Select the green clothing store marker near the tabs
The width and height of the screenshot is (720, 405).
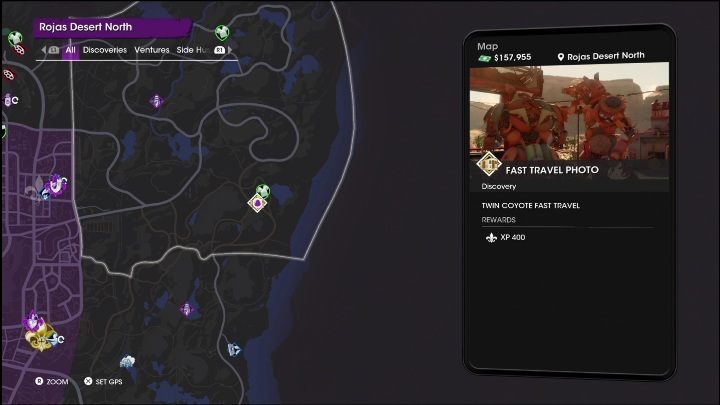tap(222, 33)
